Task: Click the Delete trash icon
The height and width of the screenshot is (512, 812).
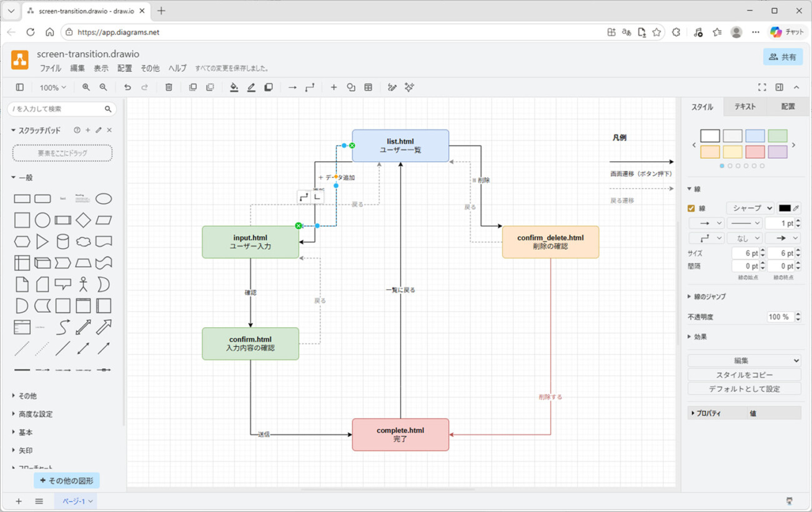Action: pyautogui.click(x=169, y=87)
